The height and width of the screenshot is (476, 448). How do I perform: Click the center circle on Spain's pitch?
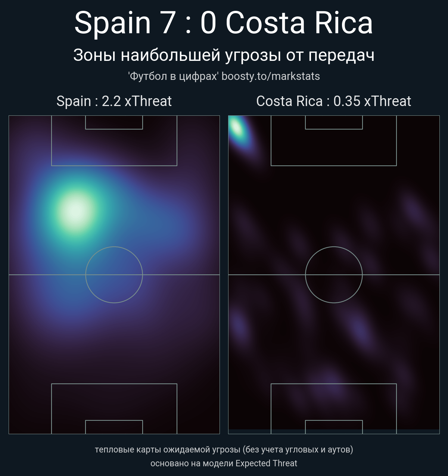coord(114,274)
